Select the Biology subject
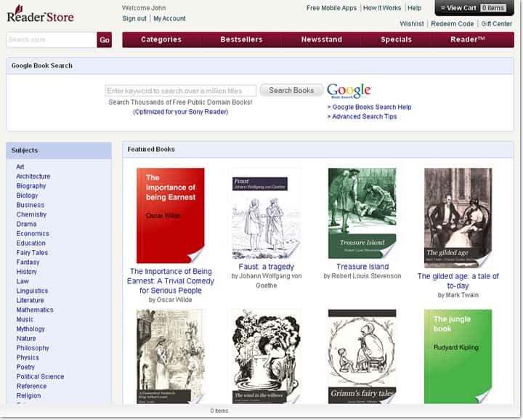This screenshot has width=523, height=420. (x=27, y=195)
